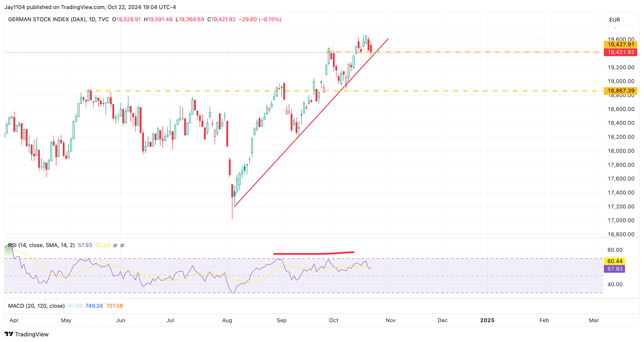Click the high value H19,591.49
The height and width of the screenshot is (342, 644).
click(158, 19)
